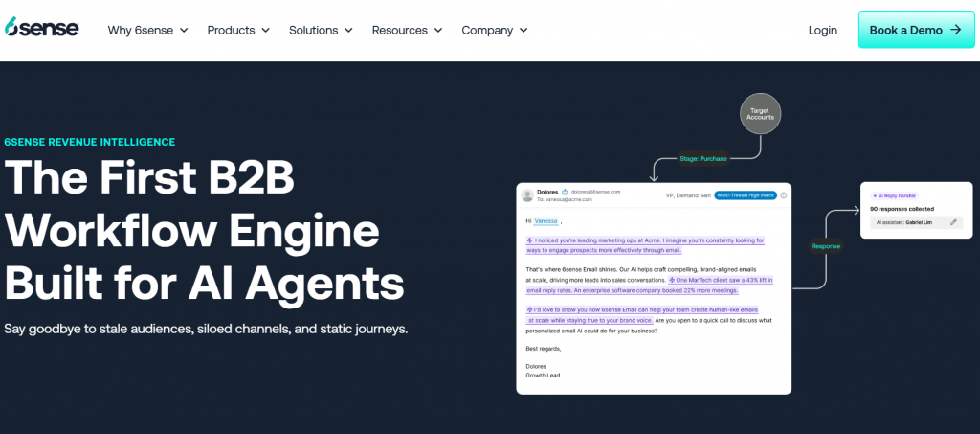Click the 'The First B2B Workflow Engine' headline
The height and width of the screenshot is (434, 980).
[x=205, y=230]
